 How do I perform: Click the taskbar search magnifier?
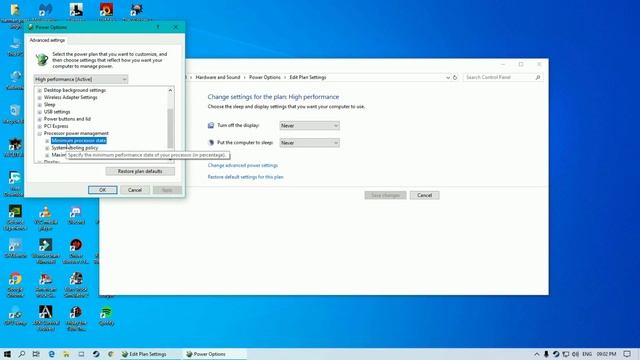[x=22, y=354]
